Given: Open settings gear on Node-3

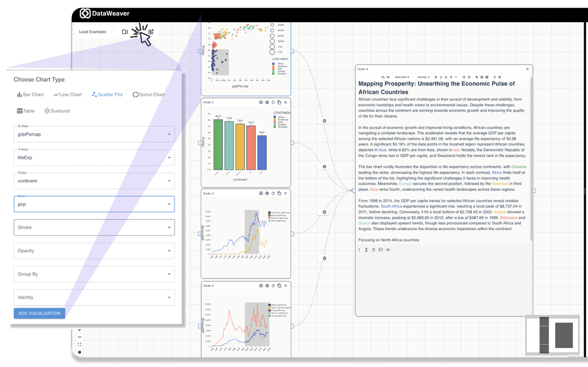Looking at the screenshot, I should tap(267, 193).
